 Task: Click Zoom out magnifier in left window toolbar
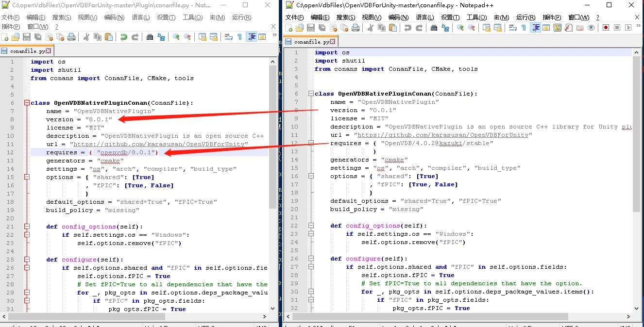coord(187,37)
